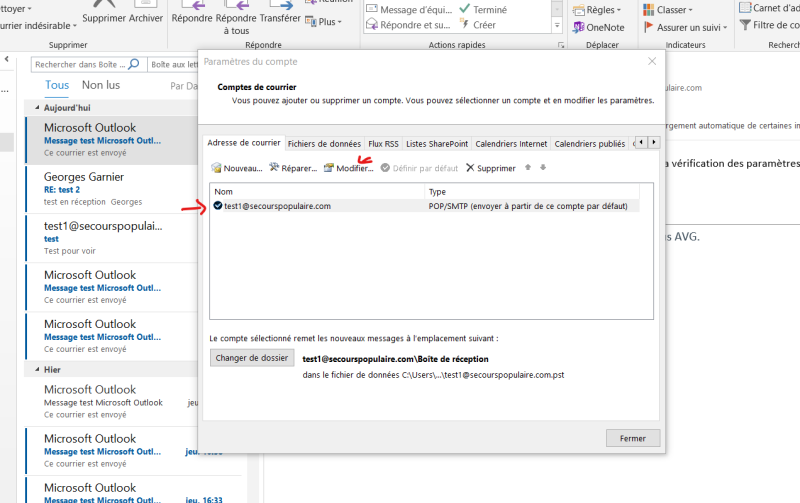Open the Boîte aux lettres scope dropdown
The width and height of the screenshot is (800, 503).
[173, 64]
